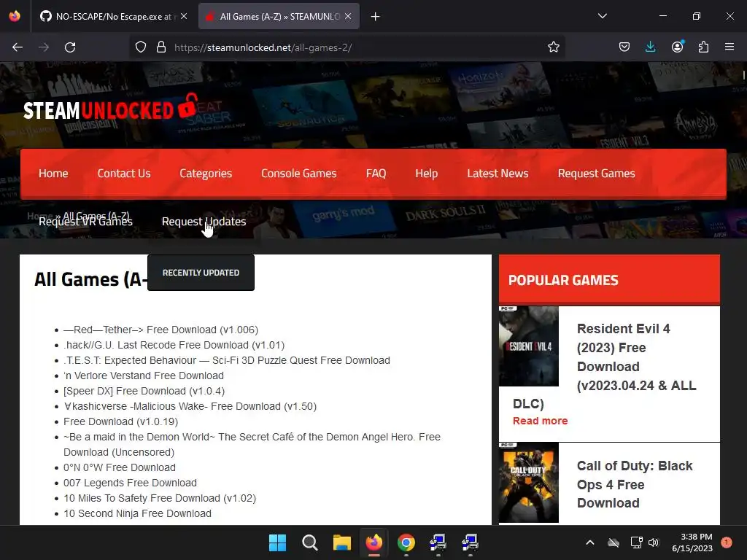Click the Firefox back arrow
This screenshot has height=560, width=747.
pos(18,47)
